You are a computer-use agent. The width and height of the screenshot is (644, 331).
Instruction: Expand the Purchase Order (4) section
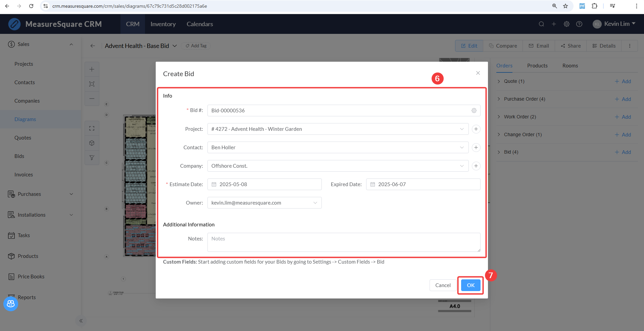click(x=499, y=99)
